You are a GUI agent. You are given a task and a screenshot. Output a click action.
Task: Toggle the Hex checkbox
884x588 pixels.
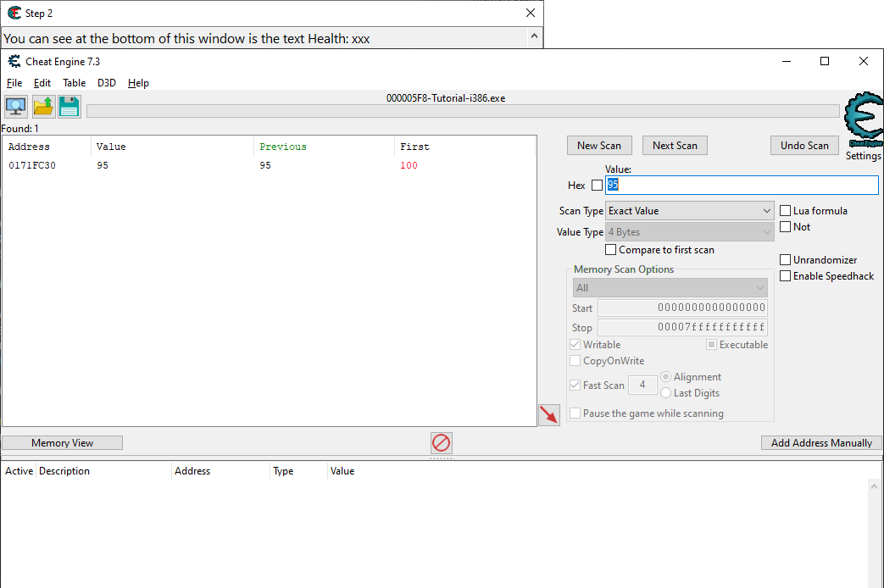pyautogui.click(x=597, y=185)
